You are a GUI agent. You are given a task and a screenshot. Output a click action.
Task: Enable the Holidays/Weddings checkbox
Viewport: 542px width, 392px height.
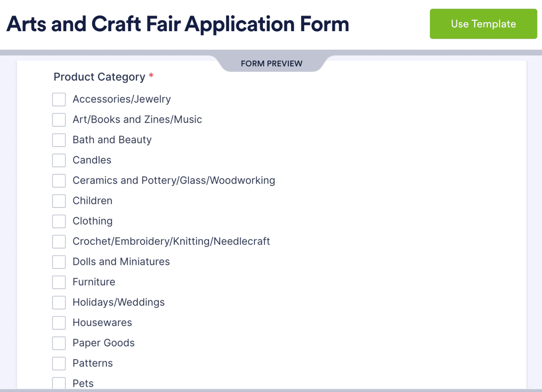(59, 303)
